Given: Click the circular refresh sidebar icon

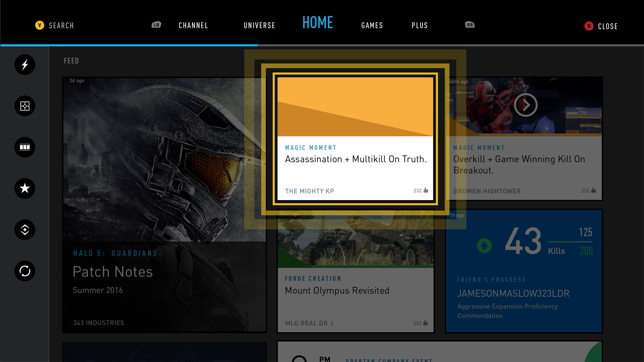Looking at the screenshot, I should point(25,271).
